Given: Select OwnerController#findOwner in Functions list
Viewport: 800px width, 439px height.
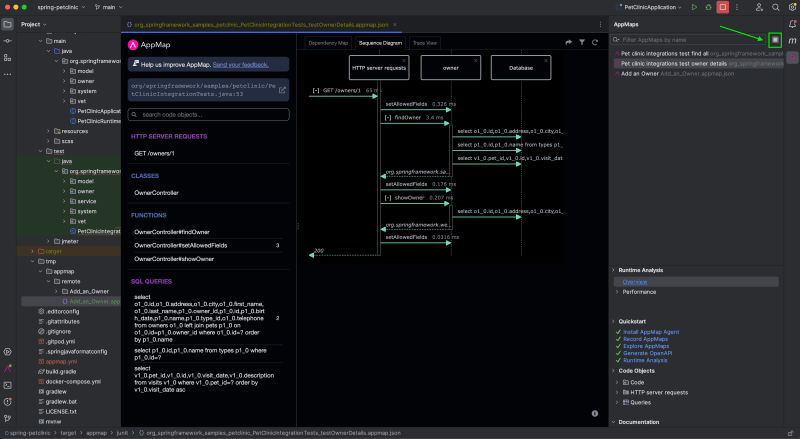Looking at the screenshot, I should click(x=172, y=232).
